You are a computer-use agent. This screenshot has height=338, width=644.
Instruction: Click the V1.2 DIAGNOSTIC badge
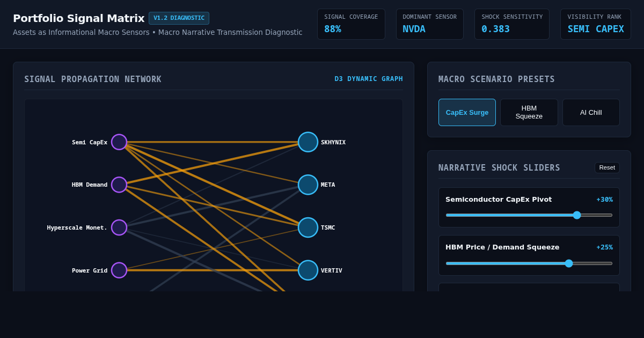(x=179, y=18)
